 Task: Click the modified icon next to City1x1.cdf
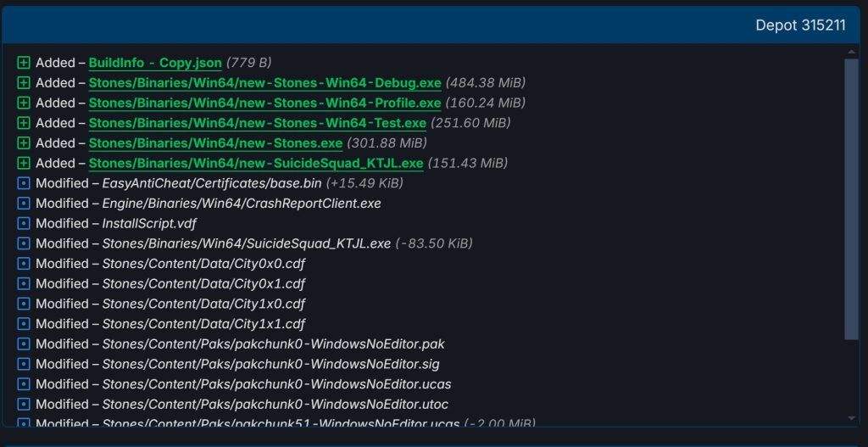24,324
